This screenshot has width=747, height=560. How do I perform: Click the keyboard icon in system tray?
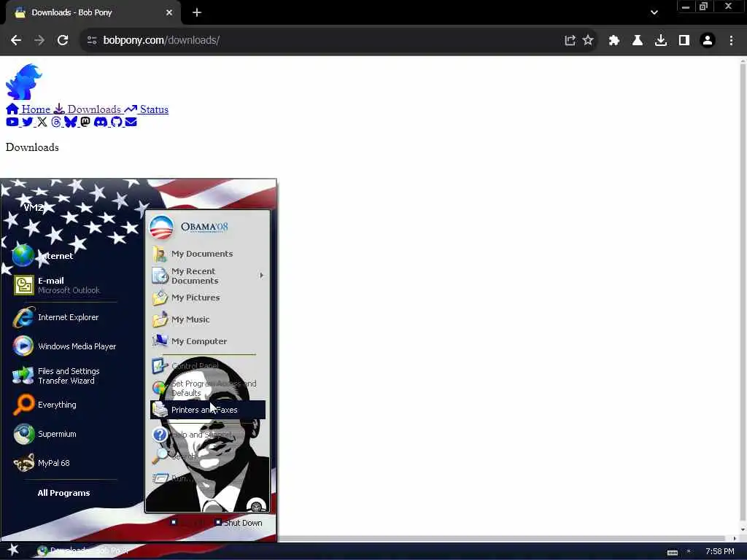[x=672, y=553]
